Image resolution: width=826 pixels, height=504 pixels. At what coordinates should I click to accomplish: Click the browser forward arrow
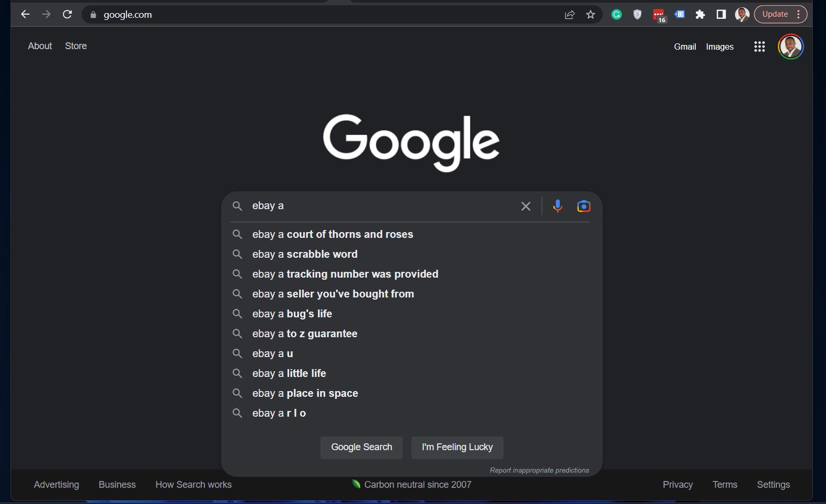click(47, 15)
